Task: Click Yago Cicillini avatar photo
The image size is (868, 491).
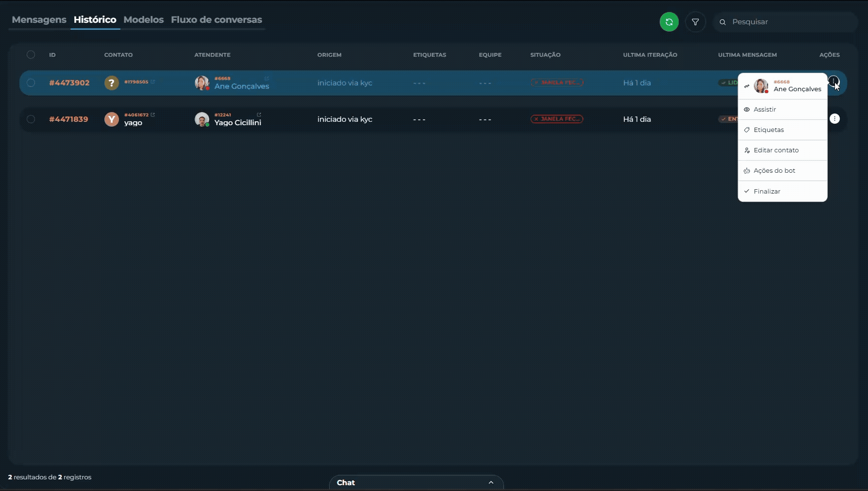Action: coord(202,119)
